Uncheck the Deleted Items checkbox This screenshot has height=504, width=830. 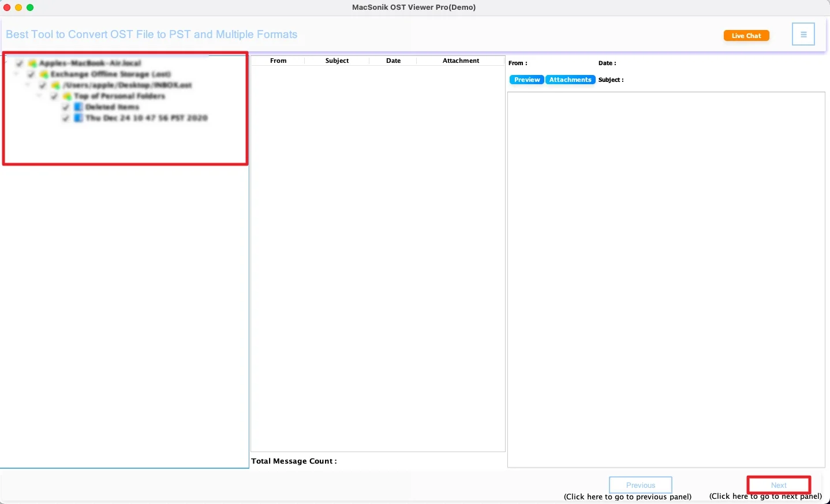[66, 107]
